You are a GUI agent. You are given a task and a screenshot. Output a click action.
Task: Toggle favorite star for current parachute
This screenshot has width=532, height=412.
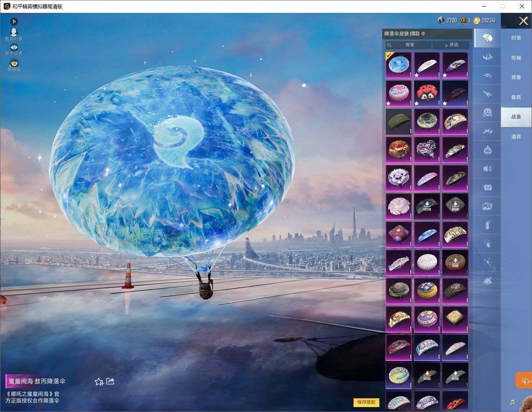coord(99,381)
